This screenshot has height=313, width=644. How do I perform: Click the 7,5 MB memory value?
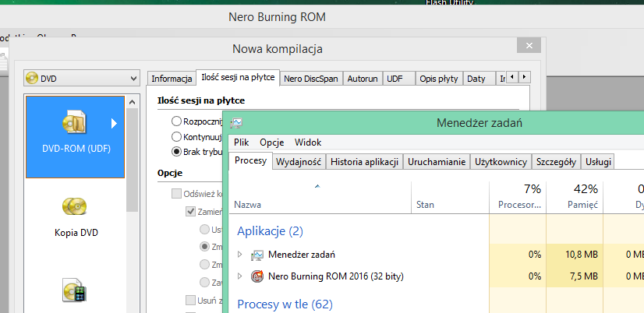[x=585, y=276]
